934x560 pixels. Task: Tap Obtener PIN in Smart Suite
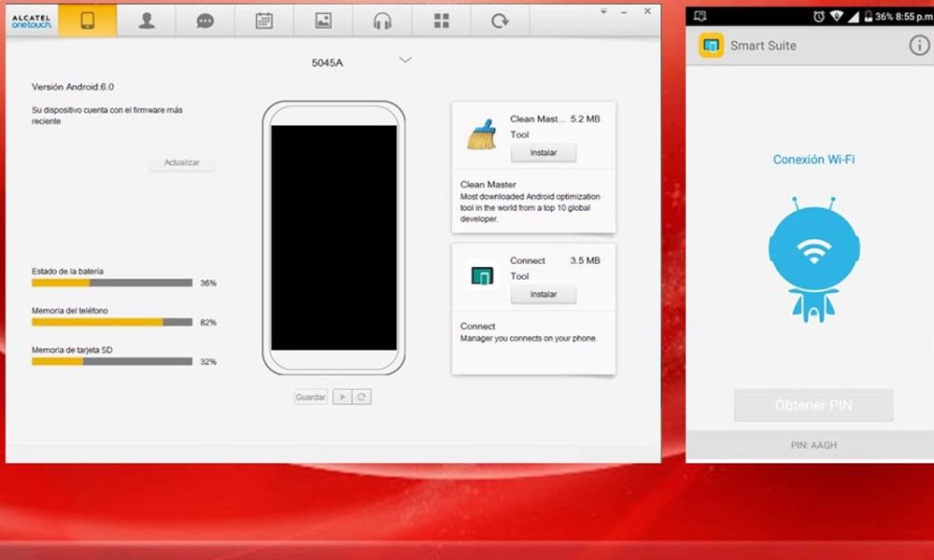814,405
